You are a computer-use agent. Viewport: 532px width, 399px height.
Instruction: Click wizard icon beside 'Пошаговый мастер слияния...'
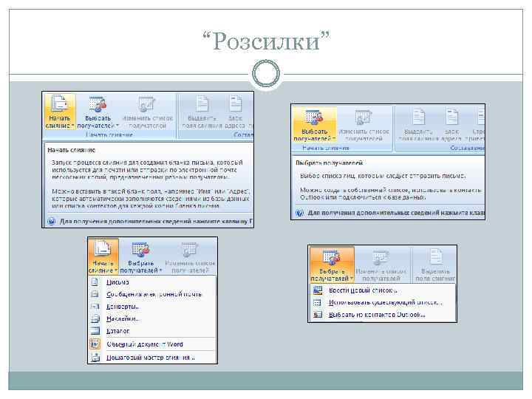(x=95, y=358)
